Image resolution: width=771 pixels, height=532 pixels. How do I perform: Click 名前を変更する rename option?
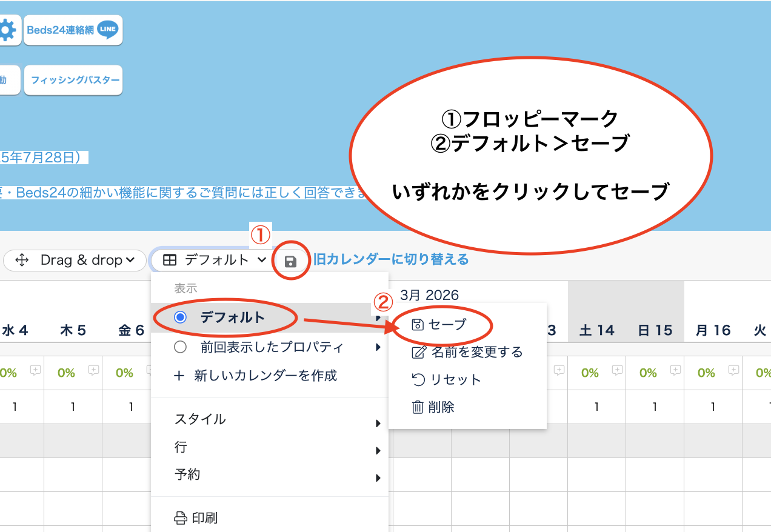(467, 352)
